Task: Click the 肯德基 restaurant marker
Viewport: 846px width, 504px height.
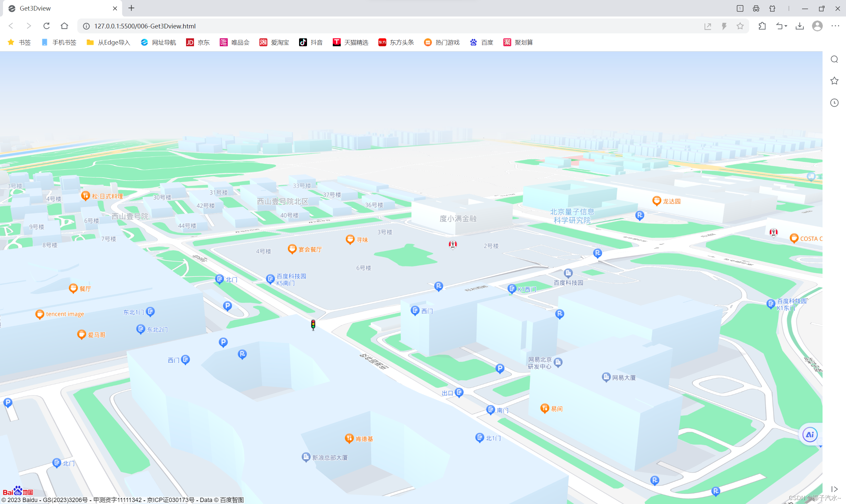Action: [349, 439]
